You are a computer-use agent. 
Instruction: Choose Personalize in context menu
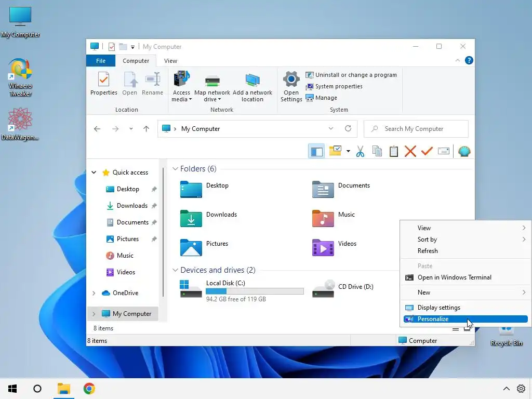point(465,319)
